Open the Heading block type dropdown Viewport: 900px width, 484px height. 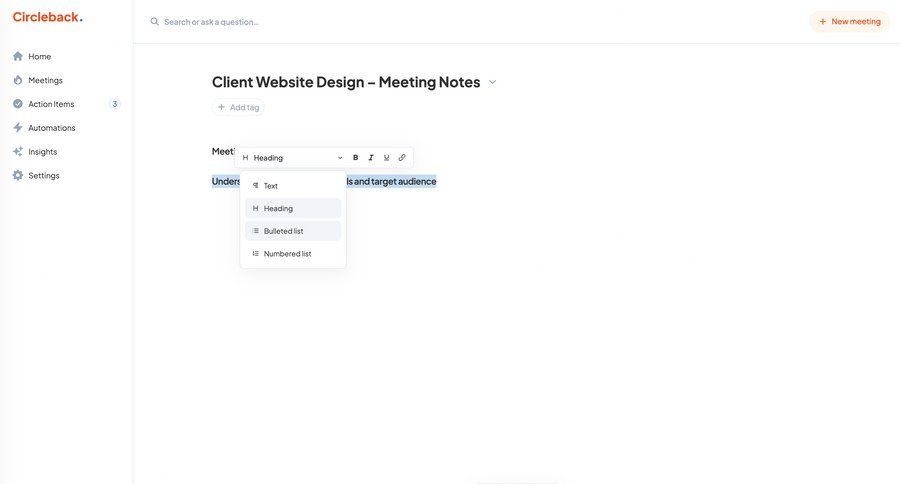292,158
